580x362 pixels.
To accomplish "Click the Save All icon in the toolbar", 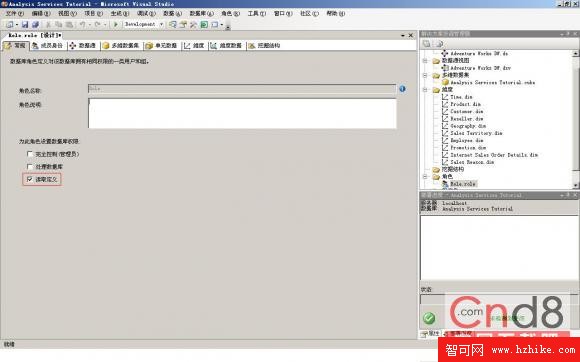I will pyautogui.click(x=35, y=24).
